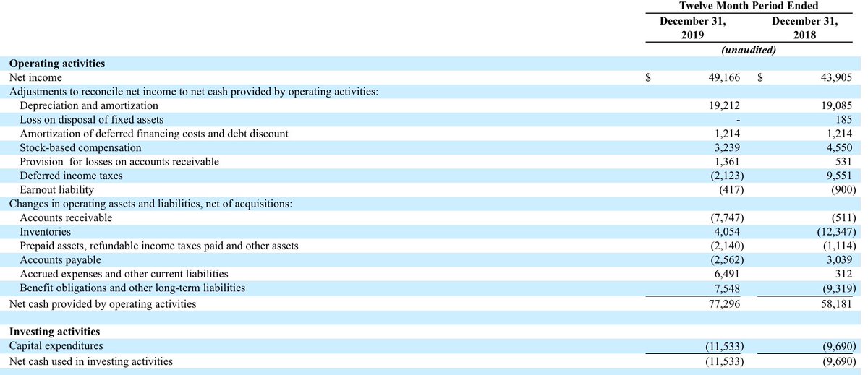Click depreciation value 19,085
Image resolution: width=868 pixels, height=375 pixels.
838,105
